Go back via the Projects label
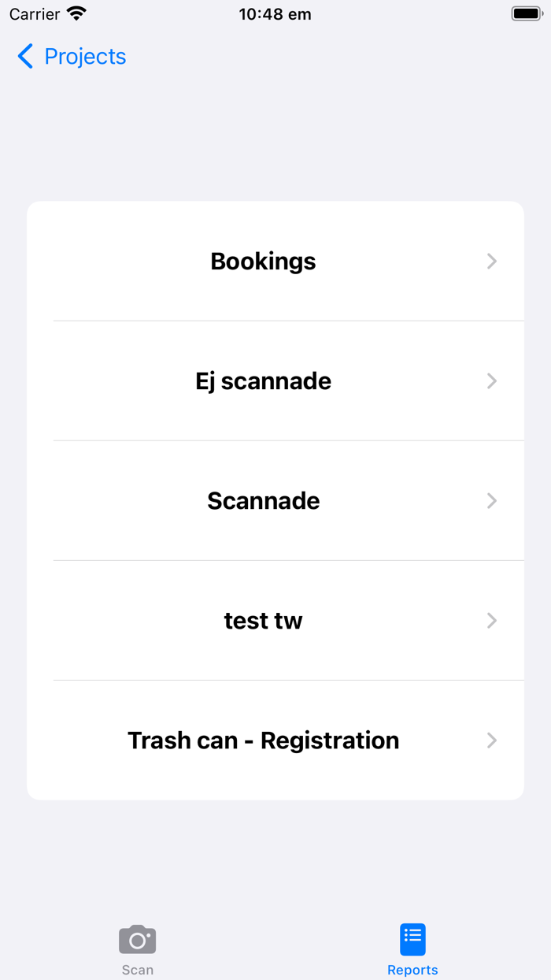The image size is (551, 980). coord(85,56)
